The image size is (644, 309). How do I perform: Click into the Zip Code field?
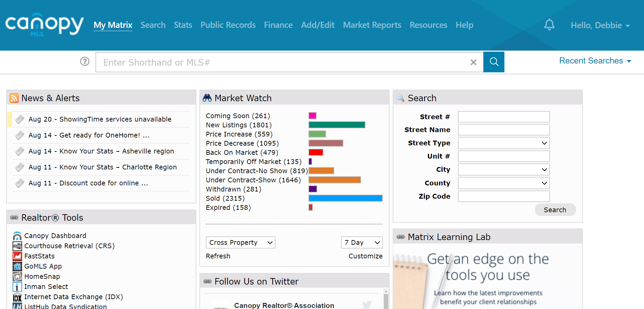click(x=503, y=196)
